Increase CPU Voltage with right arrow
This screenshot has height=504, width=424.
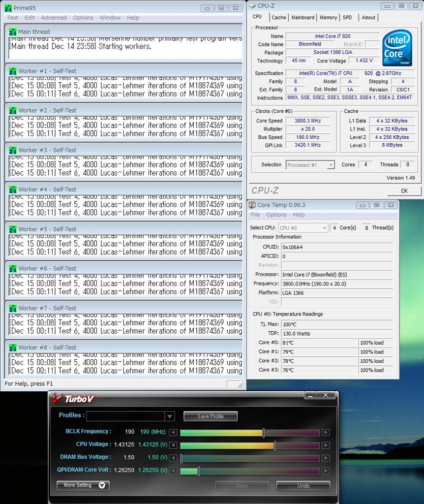[x=325, y=445]
